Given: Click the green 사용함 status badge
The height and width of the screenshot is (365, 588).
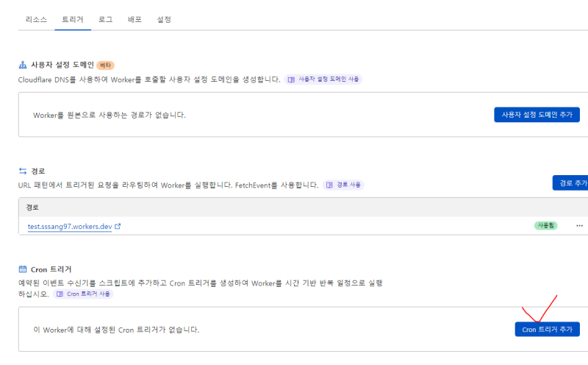Looking at the screenshot, I should 545,225.
